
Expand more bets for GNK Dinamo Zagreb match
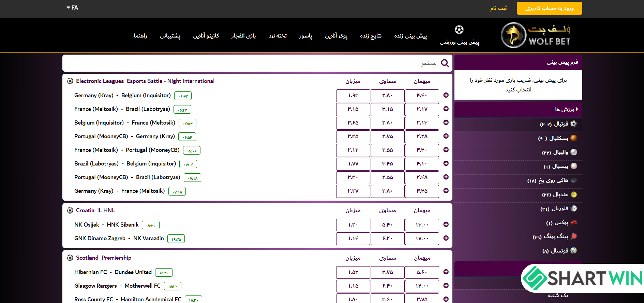pos(446,238)
